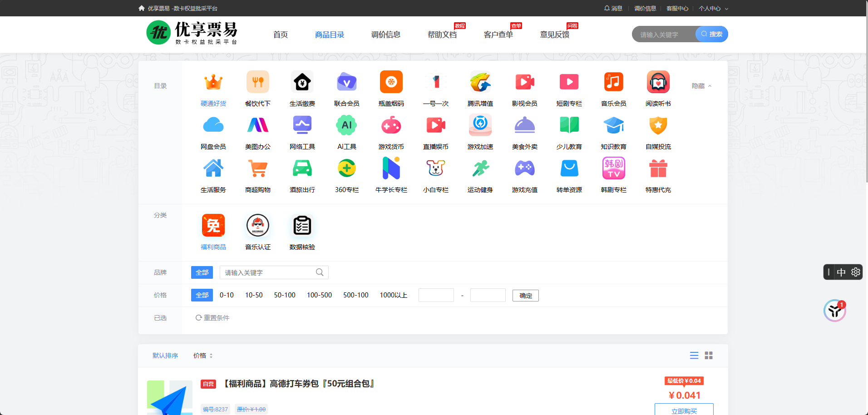Select the 腾讯增值 category icon
The height and width of the screenshot is (415, 868).
[x=480, y=82]
